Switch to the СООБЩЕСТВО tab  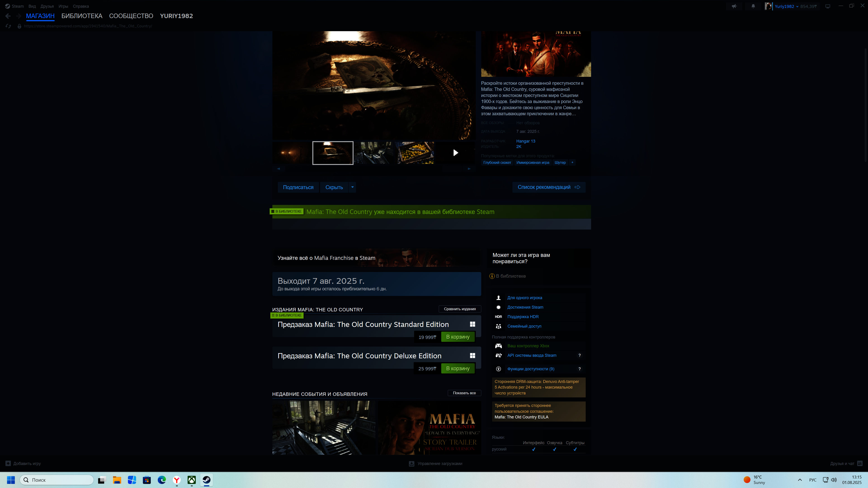click(131, 16)
